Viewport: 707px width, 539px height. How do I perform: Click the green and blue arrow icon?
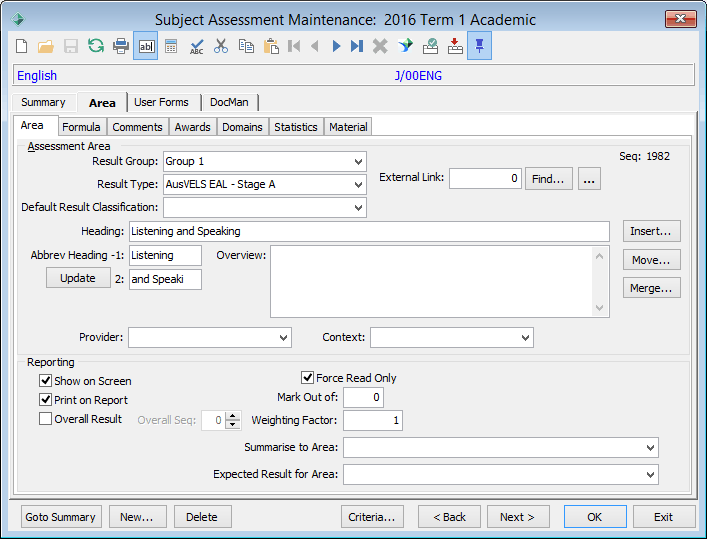[x=405, y=46]
